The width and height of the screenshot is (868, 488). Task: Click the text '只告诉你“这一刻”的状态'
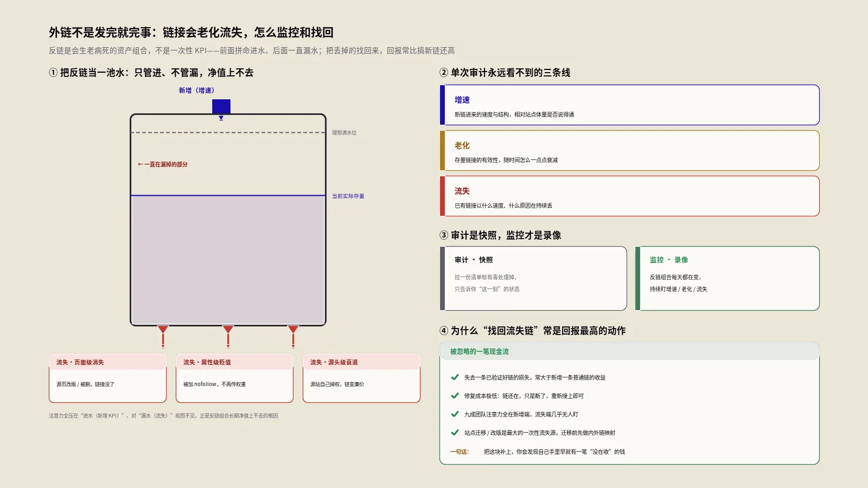(487, 290)
